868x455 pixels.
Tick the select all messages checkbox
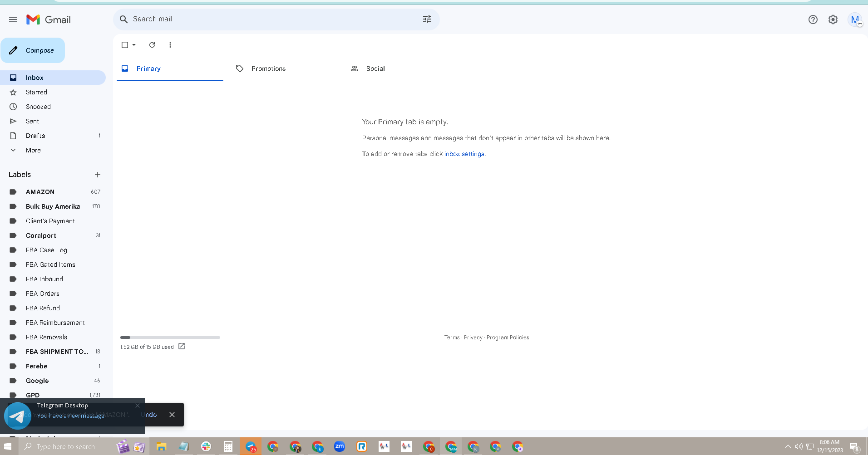point(125,45)
